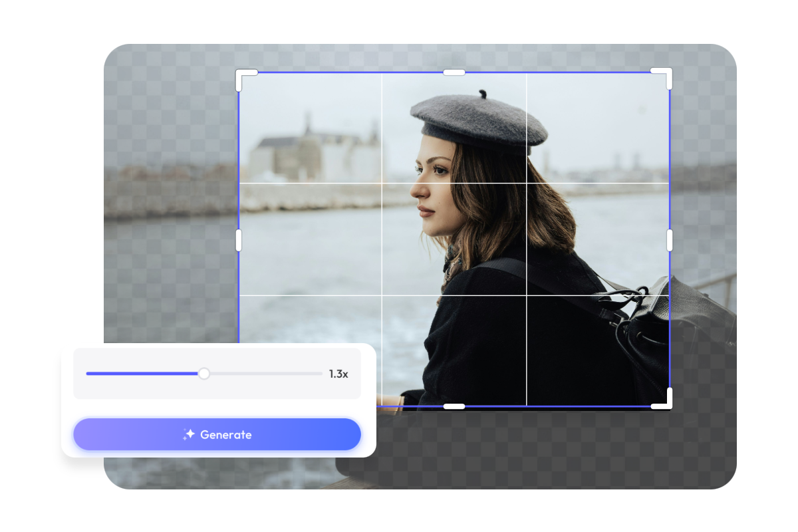This screenshot has width=798, height=532.
Task: Select the woman's photo inside the crop frame
Action: click(465, 199)
